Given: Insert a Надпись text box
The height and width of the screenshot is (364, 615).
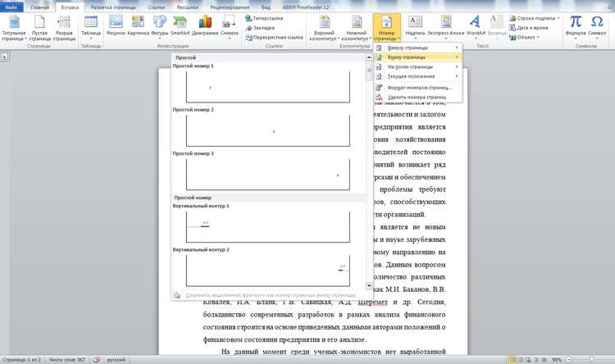Looking at the screenshot, I should click(x=416, y=27).
